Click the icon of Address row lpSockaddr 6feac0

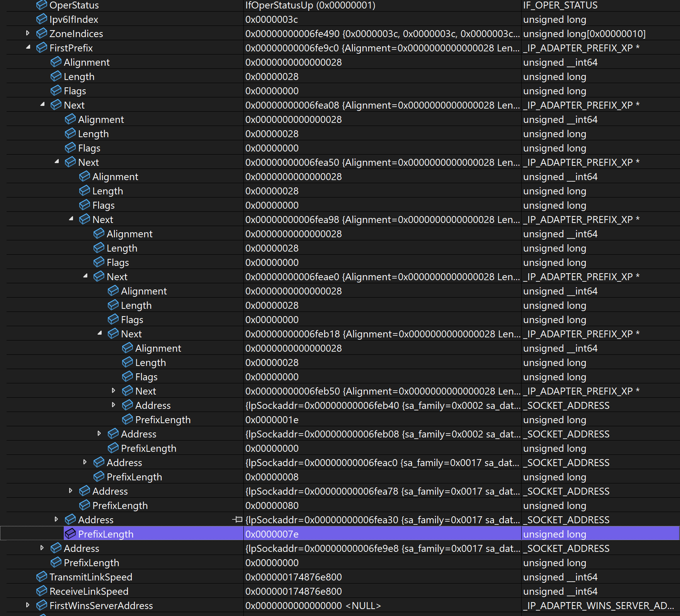99,462
